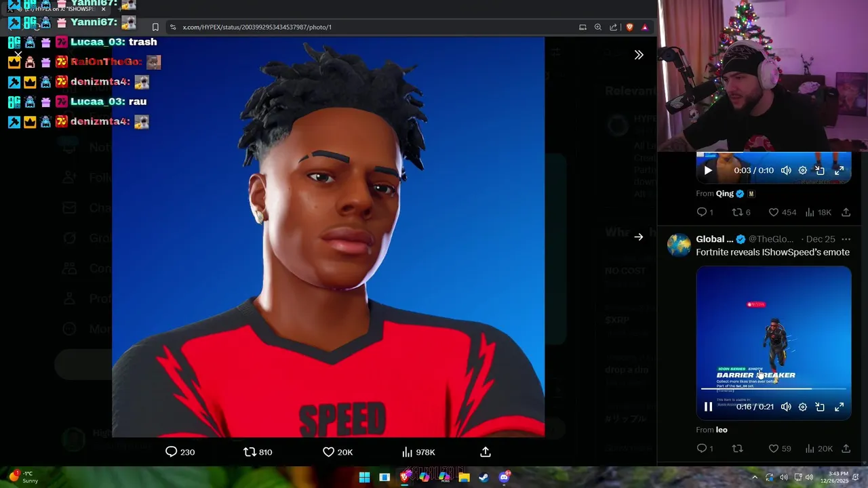This screenshot has width=868, height=488.
Task: Open site settings icon beside URL
Action: coord(173,27)
